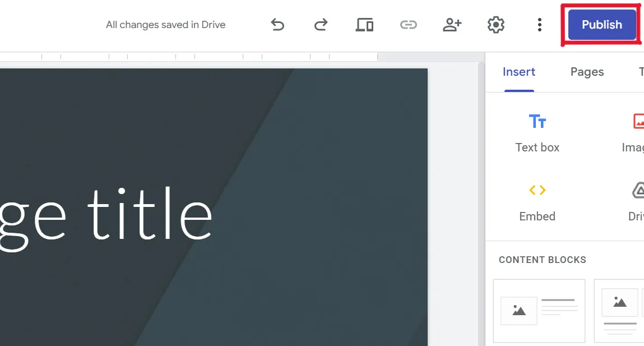
Task: Open the Settings gear
Action: coord(495,25)
